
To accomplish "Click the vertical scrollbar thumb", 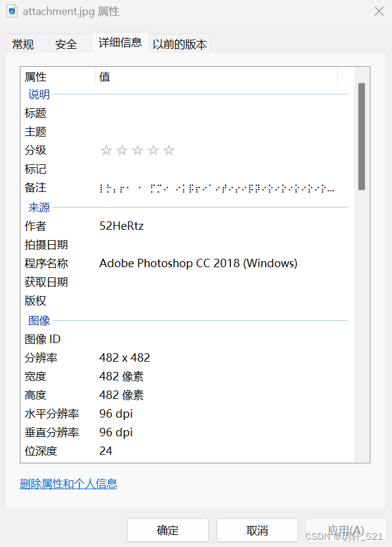I will [x=362, y=137].
